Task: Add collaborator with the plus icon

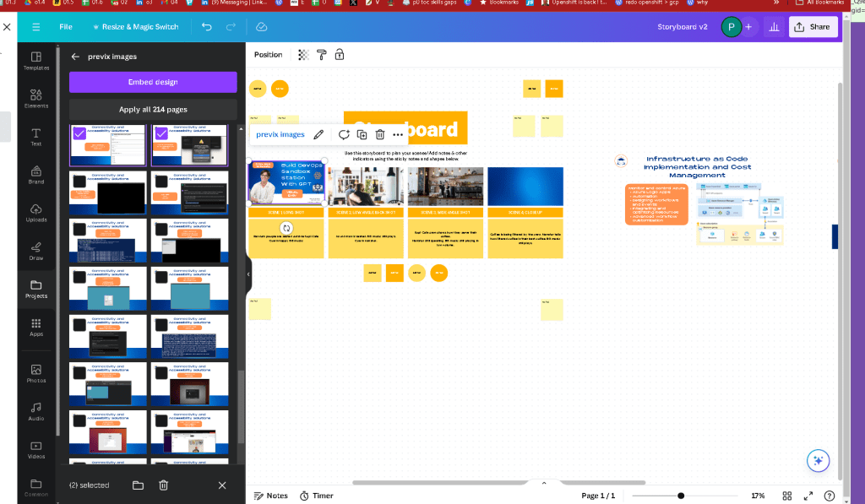Action: (748, 26)
